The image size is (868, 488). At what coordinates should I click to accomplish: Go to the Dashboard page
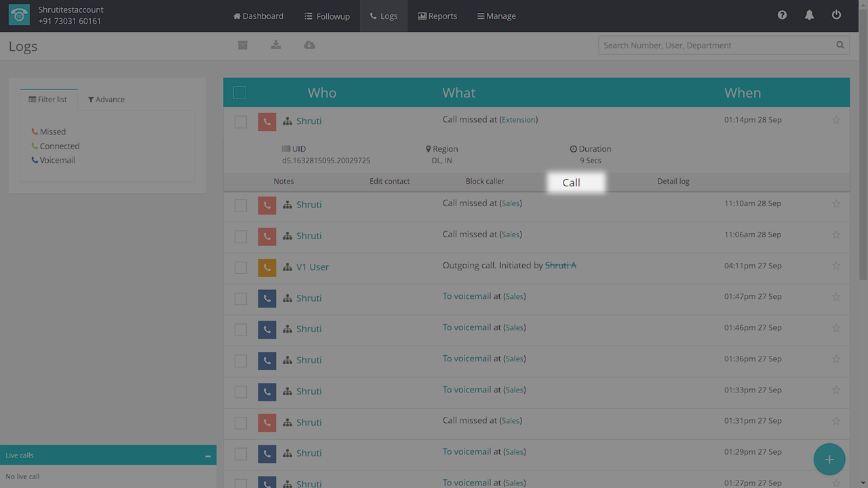[x=258, y=16]
